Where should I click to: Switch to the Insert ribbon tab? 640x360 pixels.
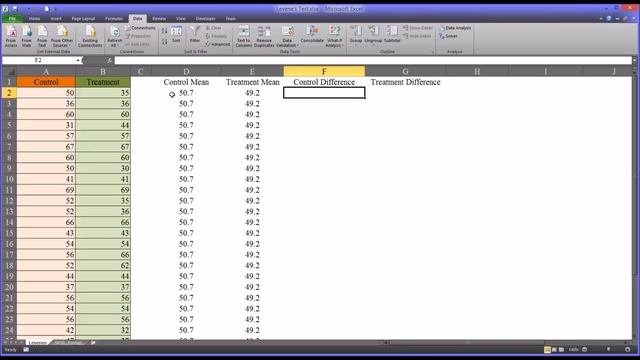[x=56, y=18]
